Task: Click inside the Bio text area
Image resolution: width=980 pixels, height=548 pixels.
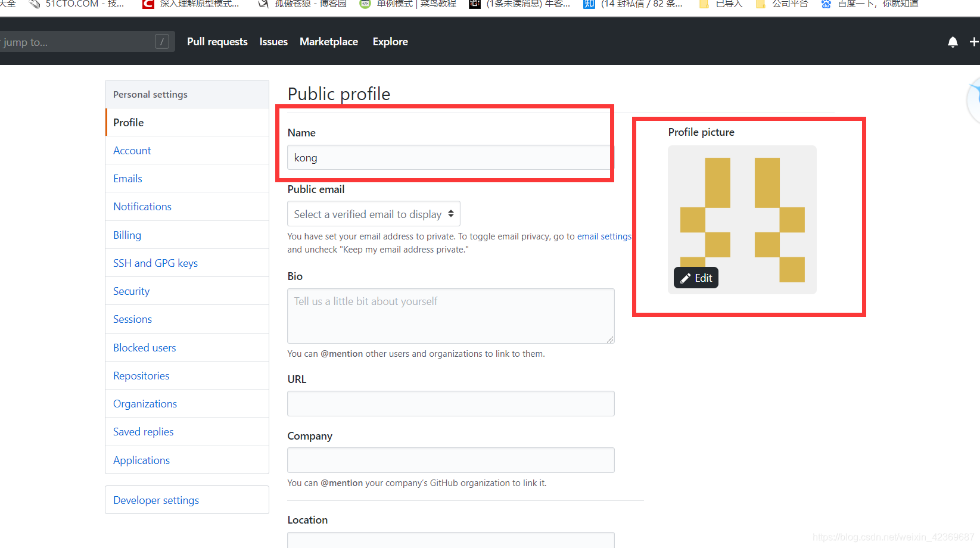Action: click(450, 316)
